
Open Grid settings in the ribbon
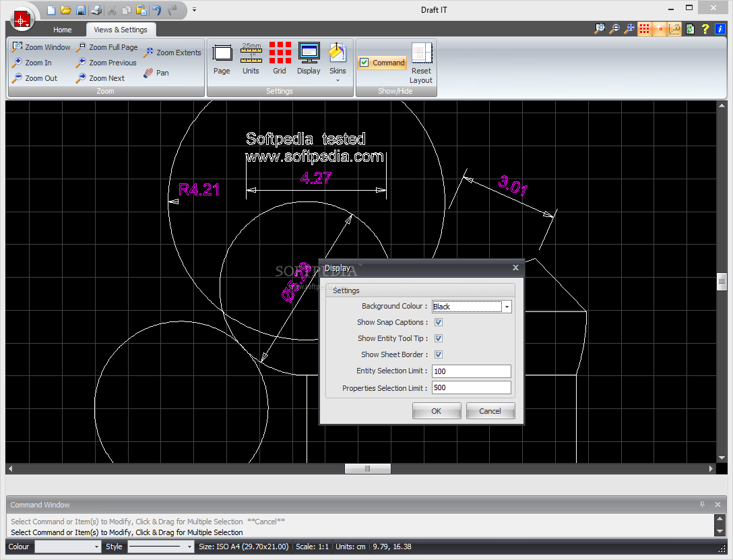(280, 59)
